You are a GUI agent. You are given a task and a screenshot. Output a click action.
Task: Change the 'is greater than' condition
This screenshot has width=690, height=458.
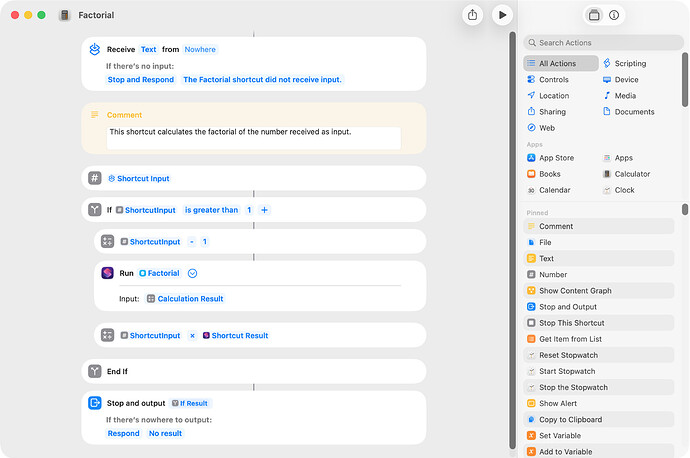click(211, 210)
